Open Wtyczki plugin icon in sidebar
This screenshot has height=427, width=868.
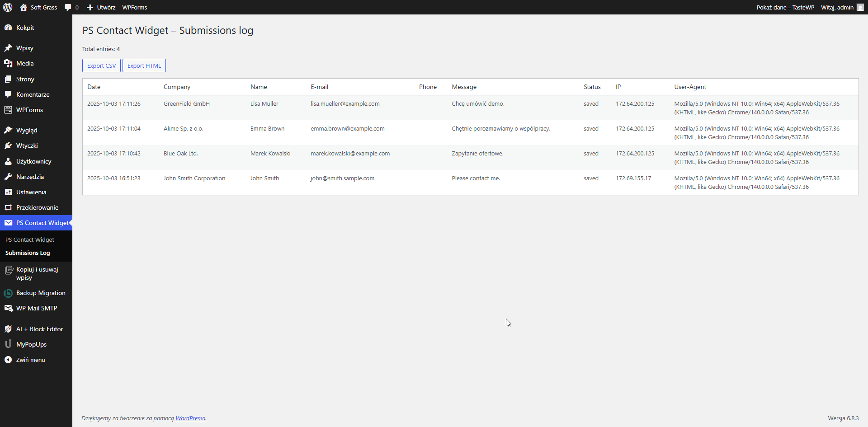tap(9, 145)
